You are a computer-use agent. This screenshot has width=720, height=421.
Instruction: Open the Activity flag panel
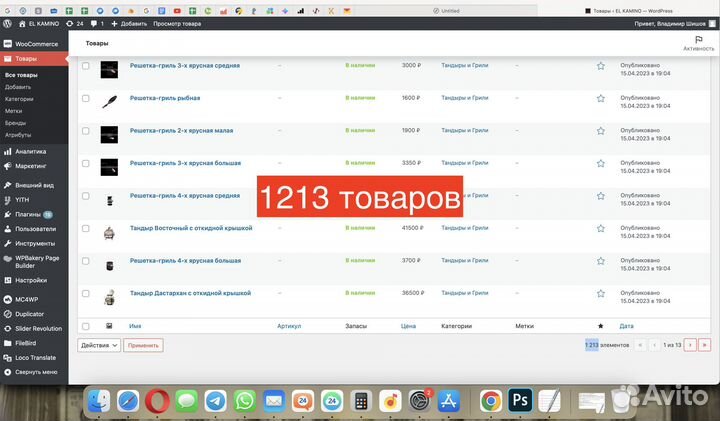pyautogui.click(x=698, y=43)
